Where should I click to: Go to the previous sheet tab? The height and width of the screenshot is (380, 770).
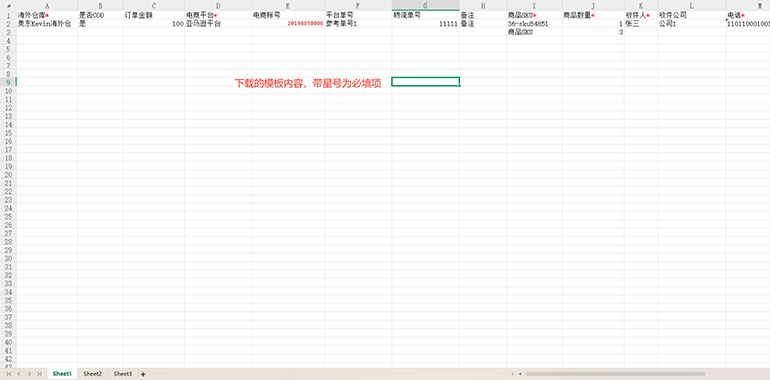pyautogui.click(x=19, y=374)
